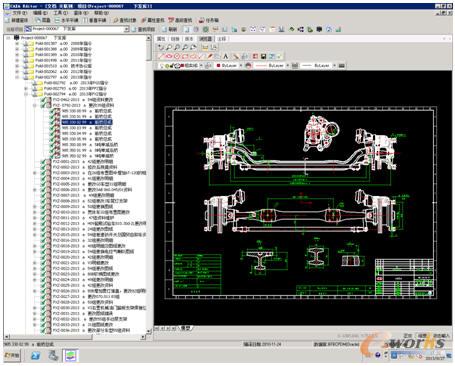The height and width of the screenshot is (366, 455).
Task: Click the Windows Start button
Action: click(12, 355)
